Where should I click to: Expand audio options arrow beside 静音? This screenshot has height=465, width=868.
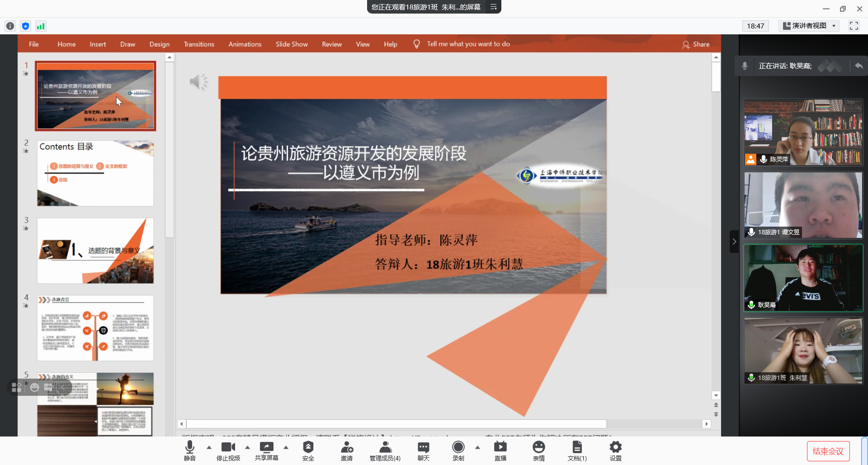click(209, 447)
